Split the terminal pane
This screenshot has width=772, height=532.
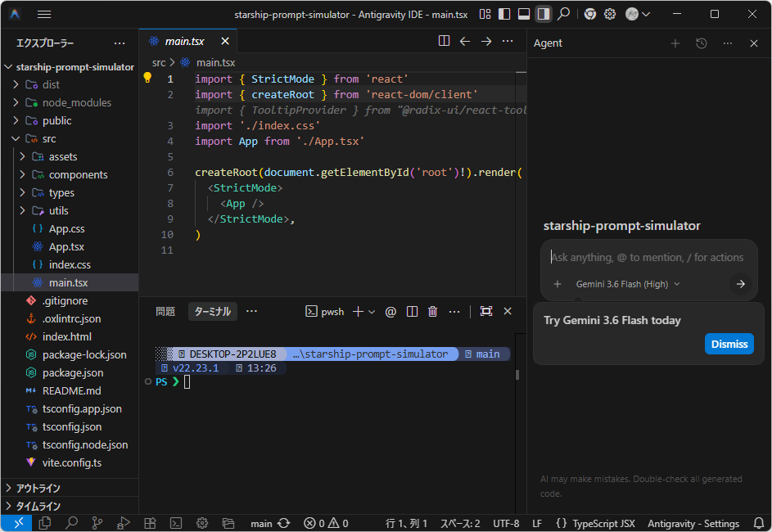click(x=412, y=312)
